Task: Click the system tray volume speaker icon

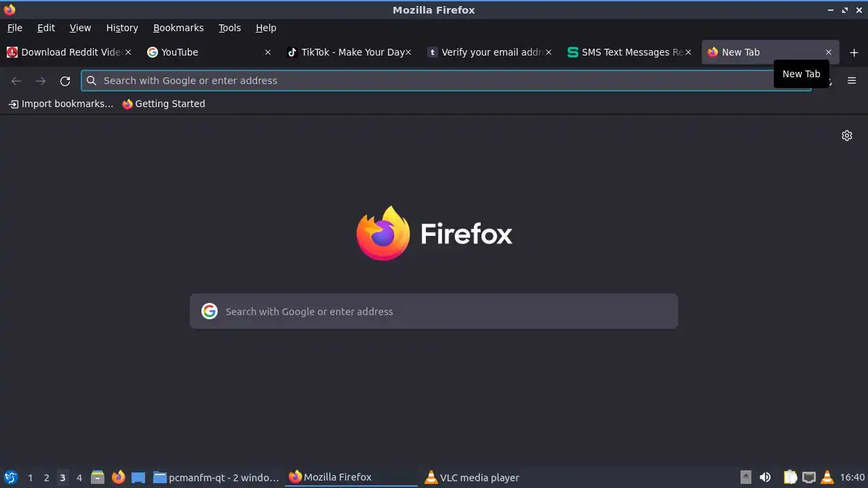Action: click(x=765, y=477)
